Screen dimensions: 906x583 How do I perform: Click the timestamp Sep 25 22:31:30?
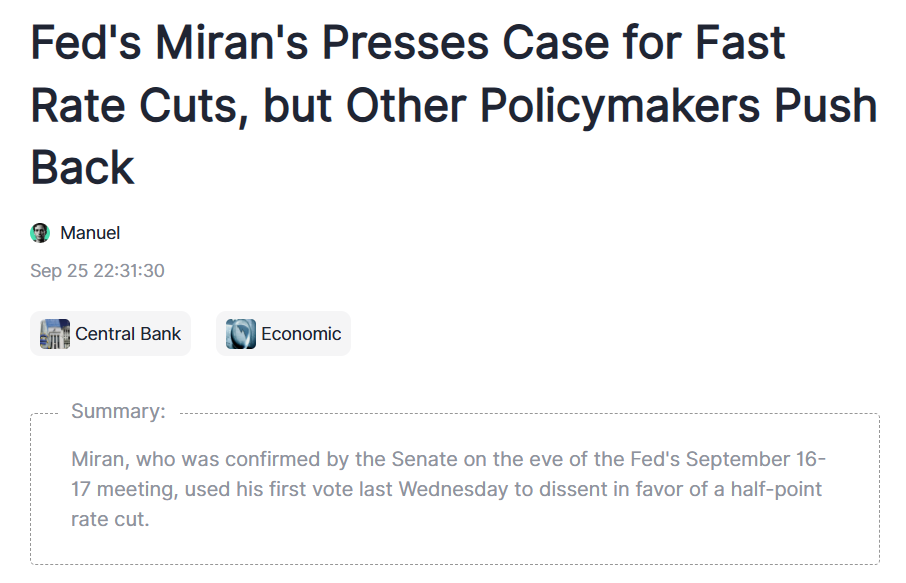pos(97,271)
